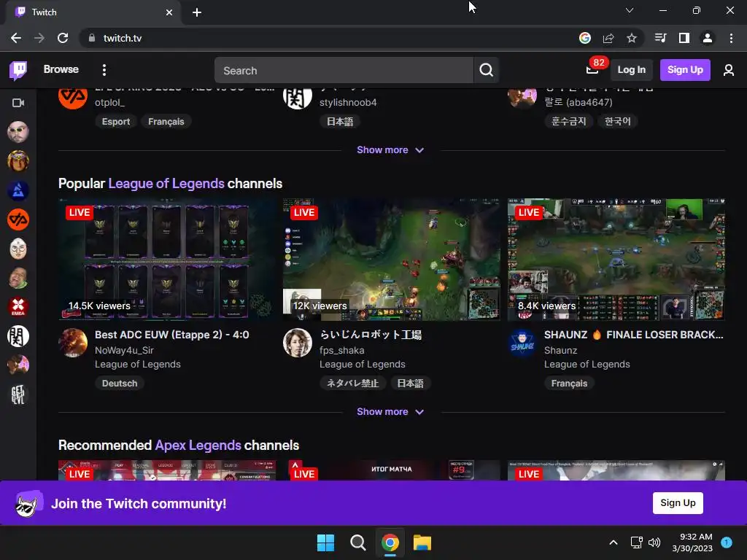The height and width of the screenshot is (560, 747).
Task: Click the ネタバレ禁止 tag
Action: pyautogui.click(x=353, y=384)
